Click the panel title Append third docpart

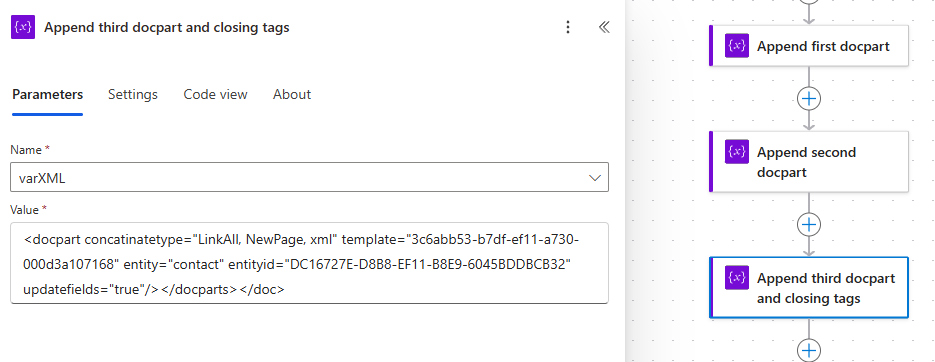pos(167,27)
